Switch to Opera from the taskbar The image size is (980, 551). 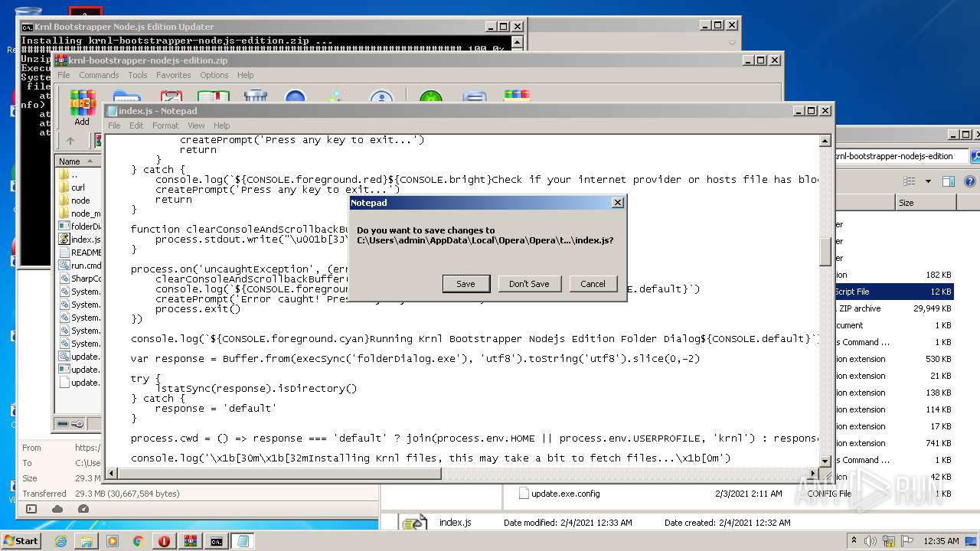pyautogui.click(x=164, y=541)
